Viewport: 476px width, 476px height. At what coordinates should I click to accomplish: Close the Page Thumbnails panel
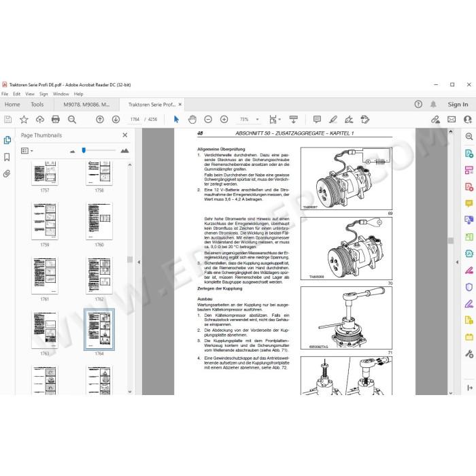tap(124, 135)
